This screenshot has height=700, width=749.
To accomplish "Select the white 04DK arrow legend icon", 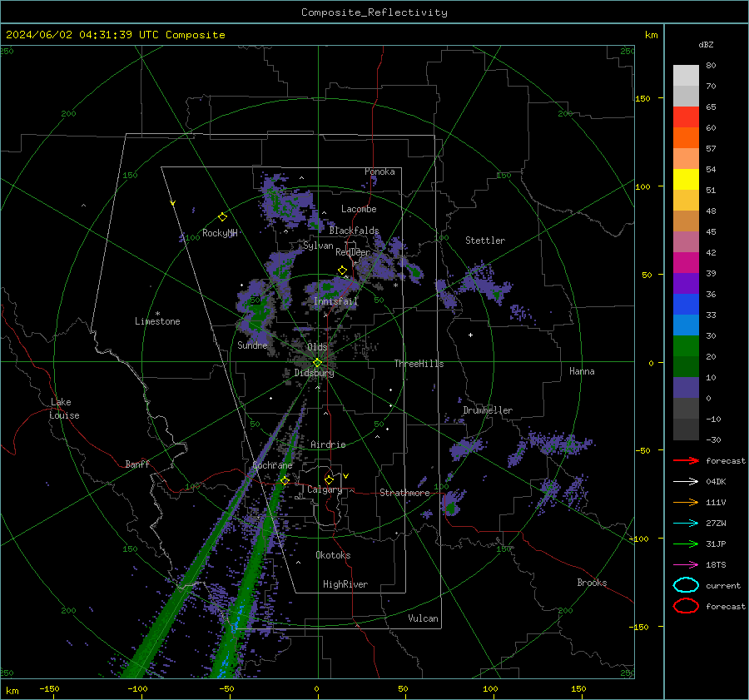I will (x=686, y=482).
